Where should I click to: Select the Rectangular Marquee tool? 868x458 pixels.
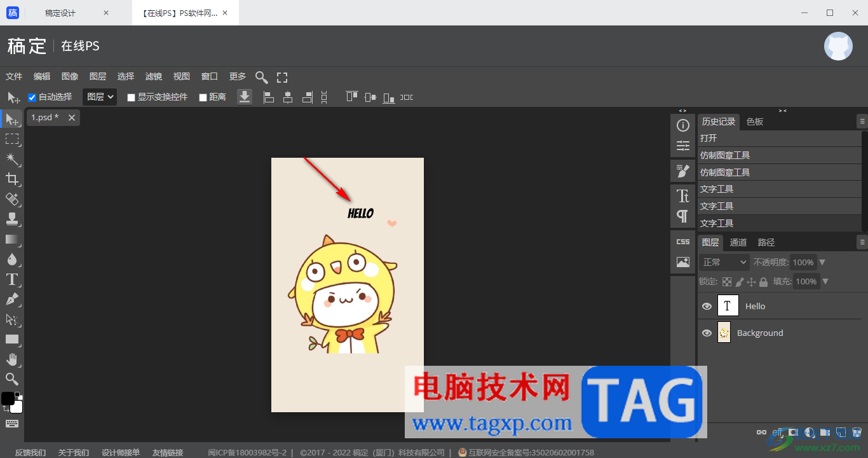[12, 139]
